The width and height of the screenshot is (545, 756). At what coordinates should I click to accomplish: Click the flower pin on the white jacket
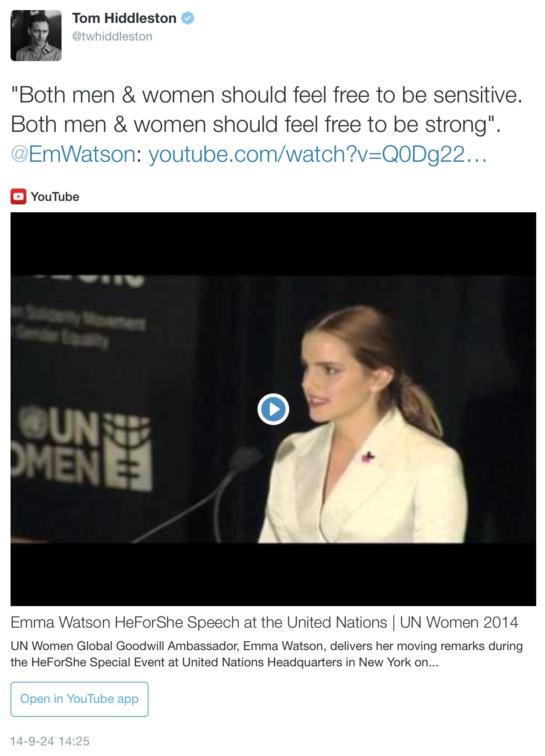[367, 457]
